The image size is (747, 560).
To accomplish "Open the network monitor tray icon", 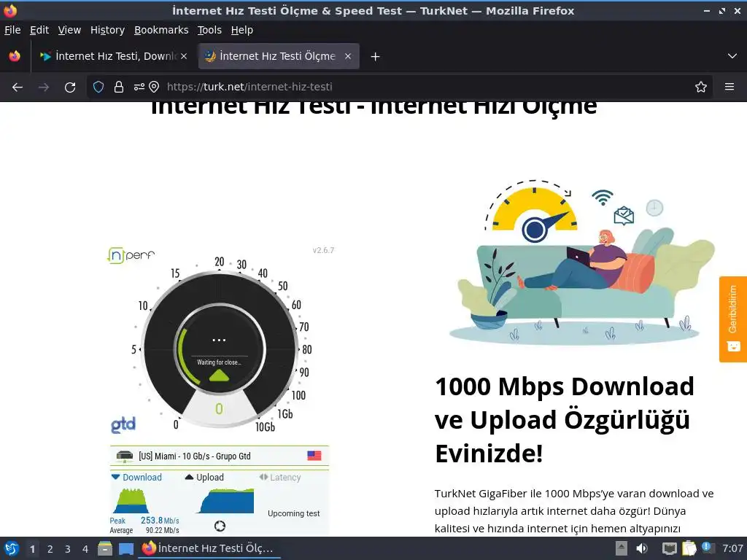I will [x=670, y=548].
